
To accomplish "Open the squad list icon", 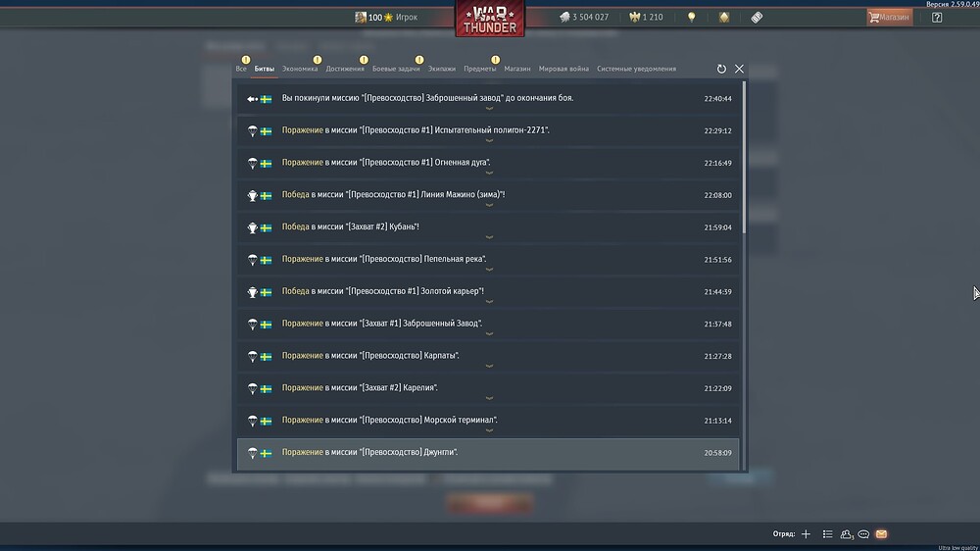I will pos(827,534).
